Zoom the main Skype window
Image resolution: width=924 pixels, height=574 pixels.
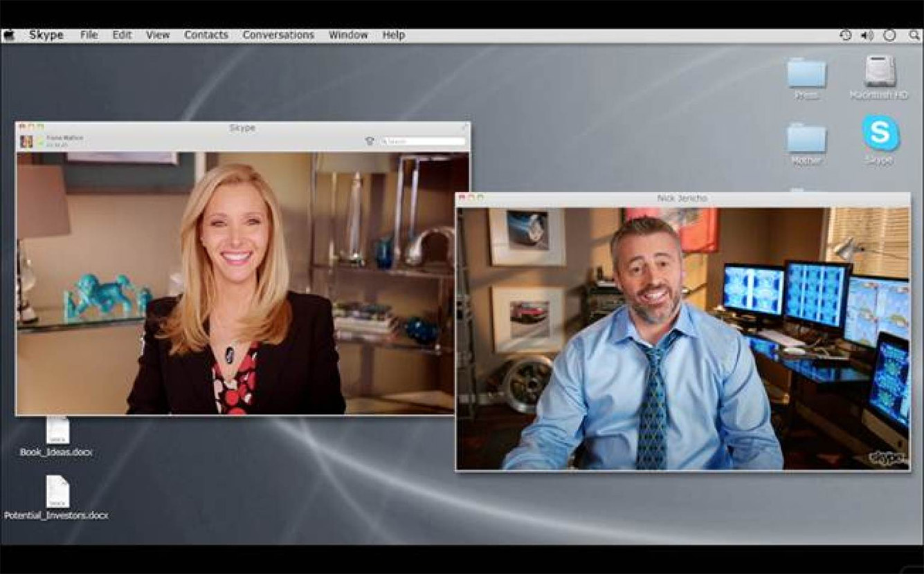click(41, 127)
